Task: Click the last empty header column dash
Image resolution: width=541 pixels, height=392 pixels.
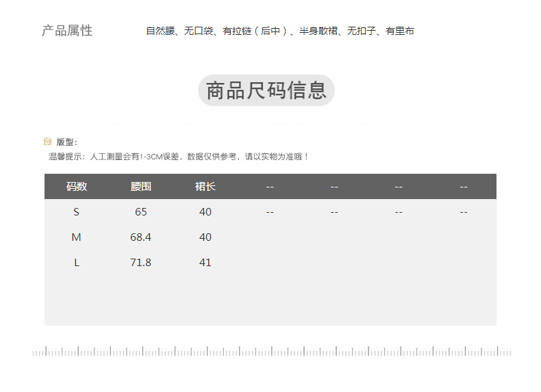Action: pyautogui.click(x=464, y=186)
